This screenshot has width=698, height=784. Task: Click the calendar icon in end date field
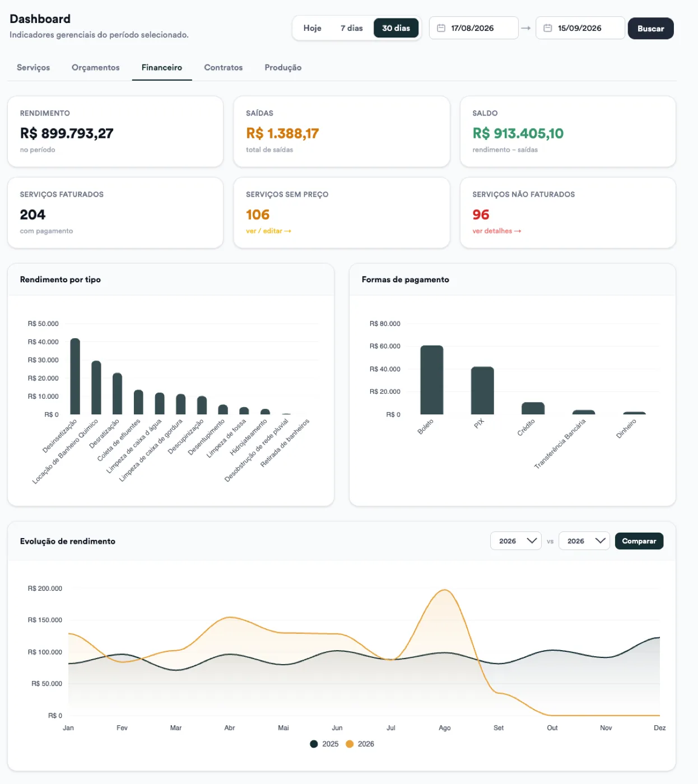548,28
